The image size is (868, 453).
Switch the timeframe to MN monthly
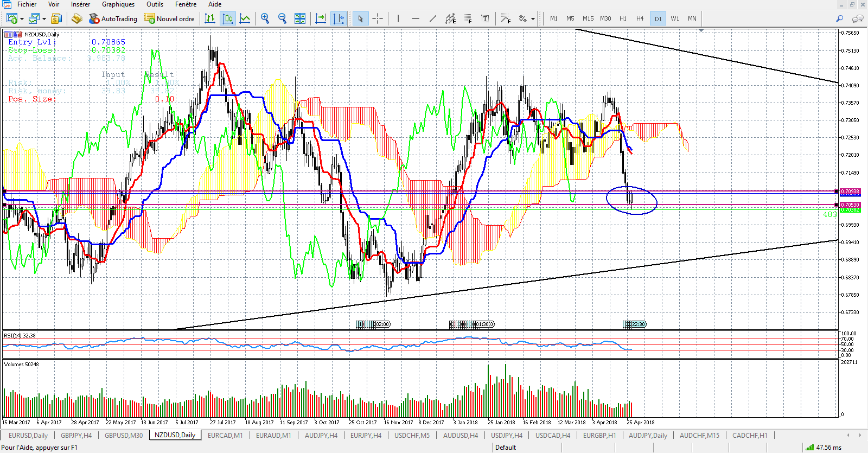point(692,18)
